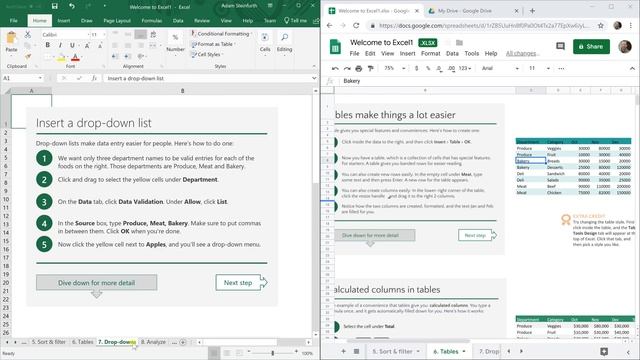Toggle Italic in Excel ribbon
This screenshot has height=360, width=640.
tap(60, 45)
